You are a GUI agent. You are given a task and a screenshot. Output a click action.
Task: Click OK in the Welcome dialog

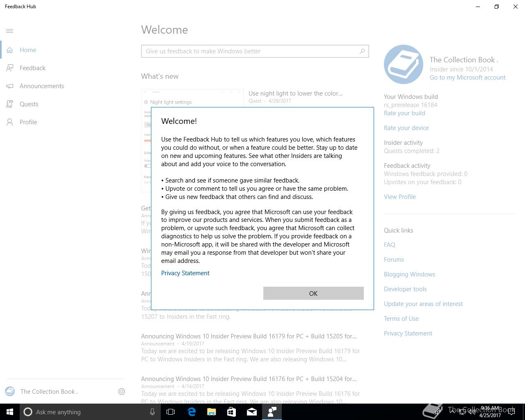[x=313, y=293]
